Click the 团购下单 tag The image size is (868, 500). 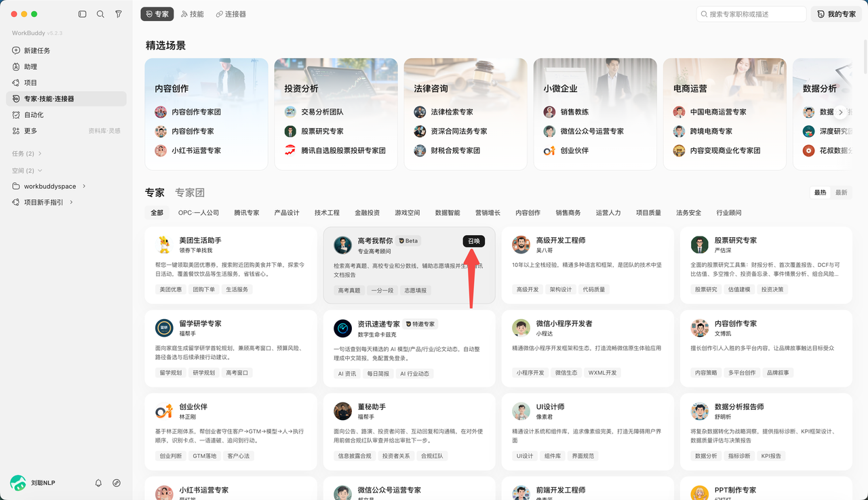click(x=203, y=289)
